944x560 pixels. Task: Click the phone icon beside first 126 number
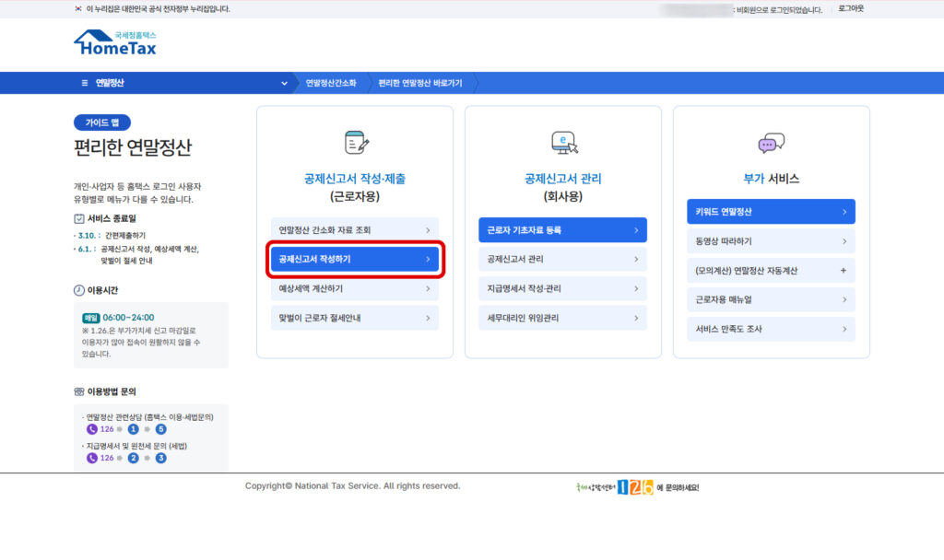pos(91,428)
